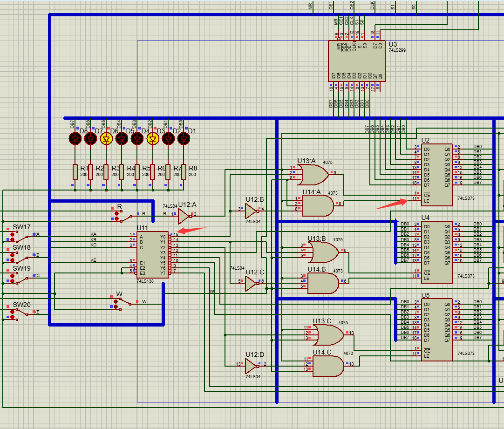
Task: Select LED D7
Action: point(91,139)
